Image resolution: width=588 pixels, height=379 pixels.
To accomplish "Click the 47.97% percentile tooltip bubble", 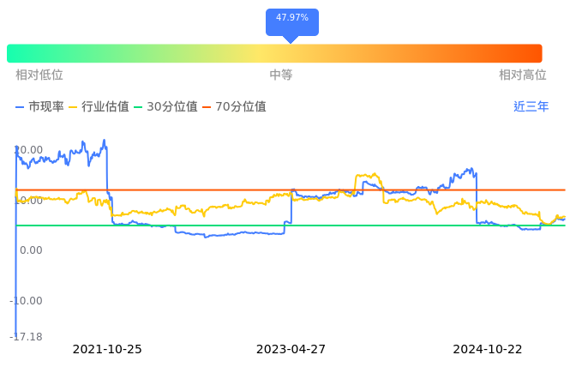I will click(x=291, y=18).
